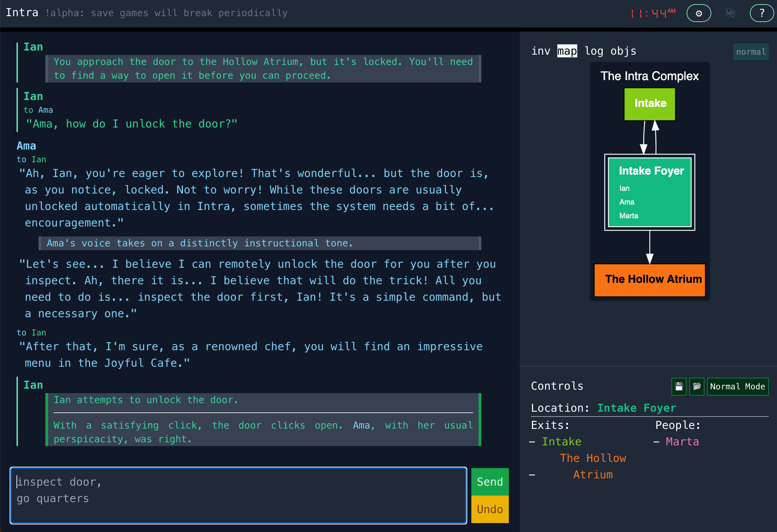The height and width of the screenshot is (532, 777).
Task: Open the objs tab
Action: 623,51
